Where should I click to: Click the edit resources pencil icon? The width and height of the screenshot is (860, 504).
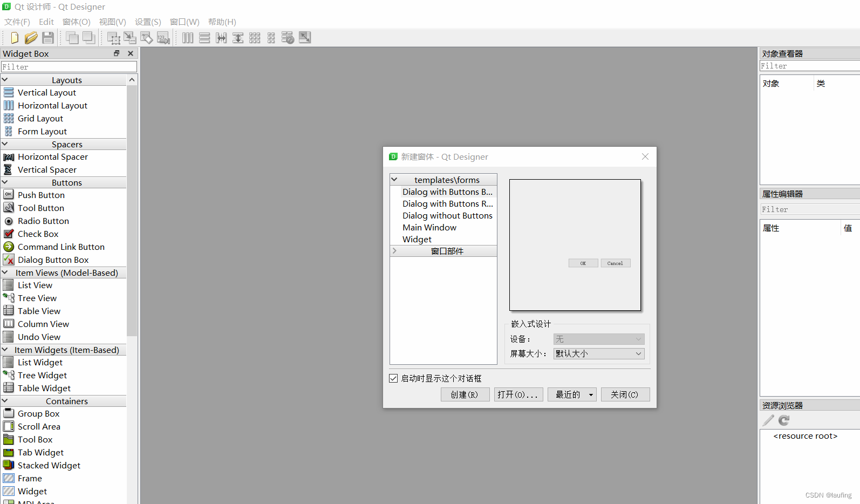click(x=768, y=420)
